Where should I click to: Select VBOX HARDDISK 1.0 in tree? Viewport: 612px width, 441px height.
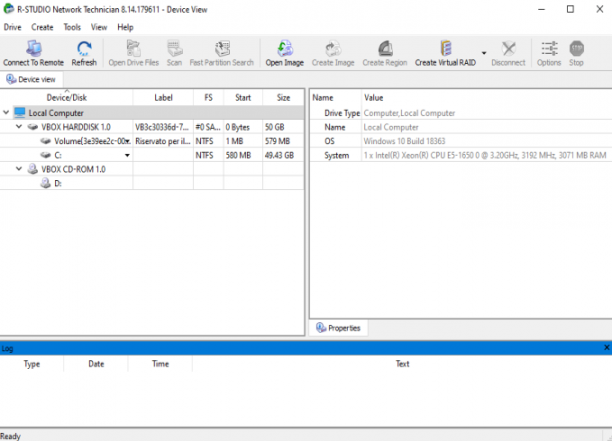76,127
